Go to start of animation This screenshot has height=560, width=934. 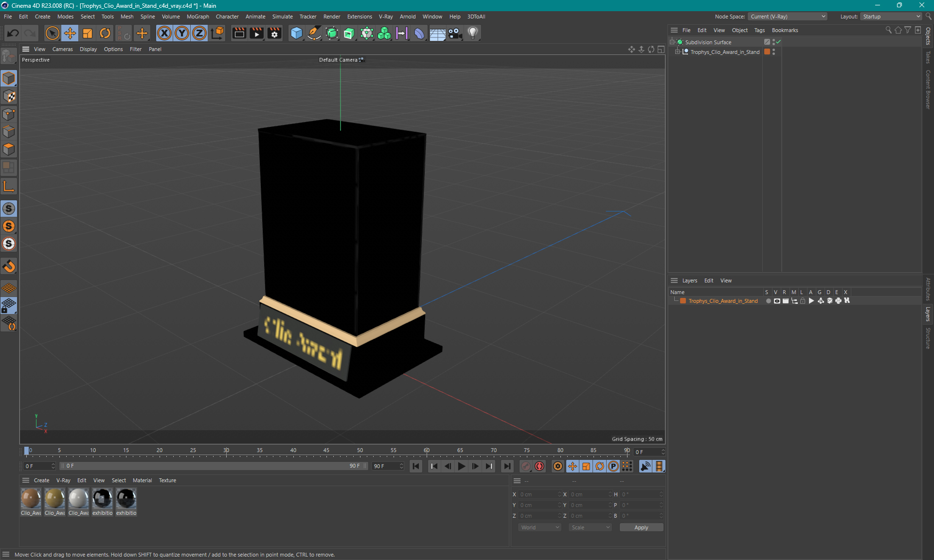tap(416, 466)
